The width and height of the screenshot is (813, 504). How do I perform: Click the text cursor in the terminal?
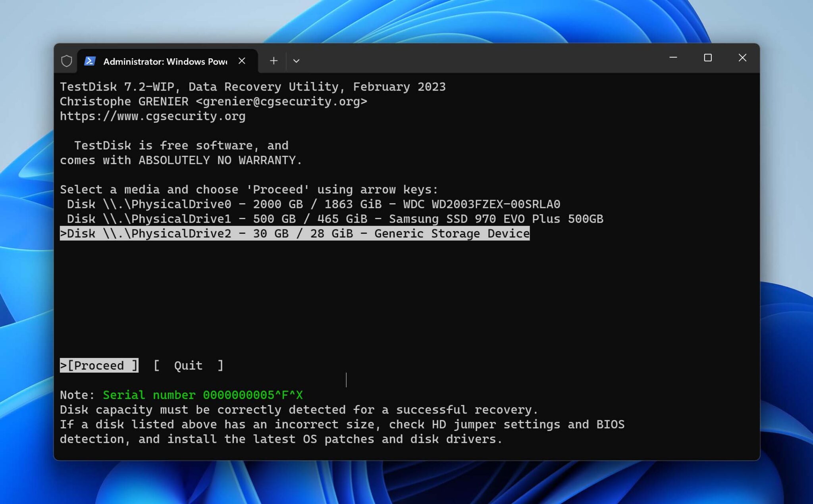tap(346, 380)
